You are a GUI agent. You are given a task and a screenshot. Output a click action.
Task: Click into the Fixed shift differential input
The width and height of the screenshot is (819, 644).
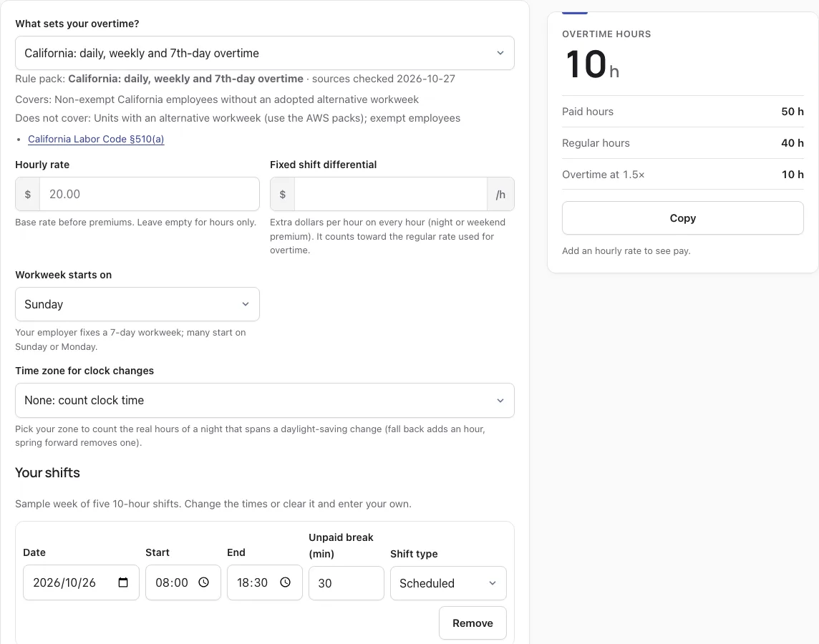tap(391, 194)
